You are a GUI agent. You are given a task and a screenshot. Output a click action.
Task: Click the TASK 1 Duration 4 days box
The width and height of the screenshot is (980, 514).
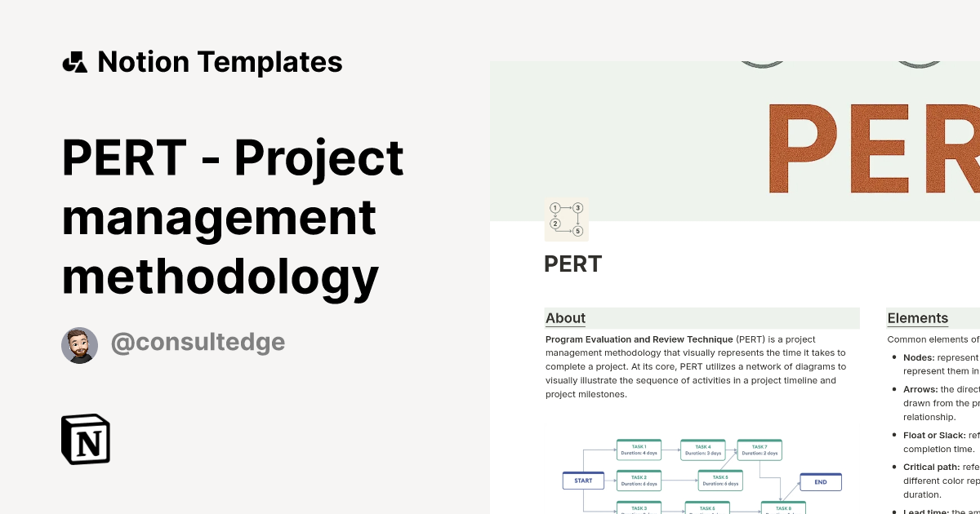tap(638, 449)
